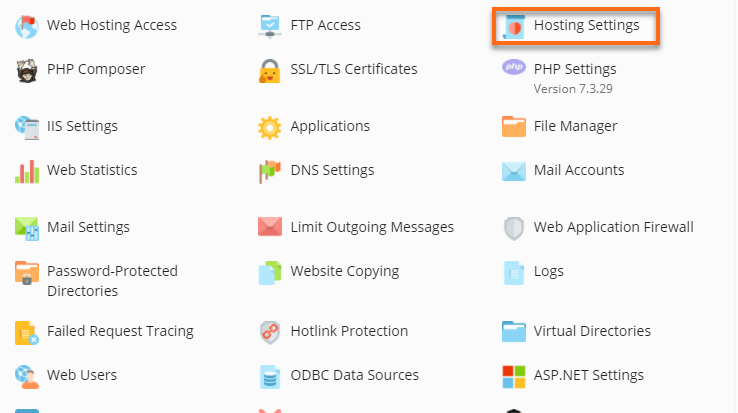Open the Mail Settings envelope icon

pyautogui.click(x=27, y=228)
